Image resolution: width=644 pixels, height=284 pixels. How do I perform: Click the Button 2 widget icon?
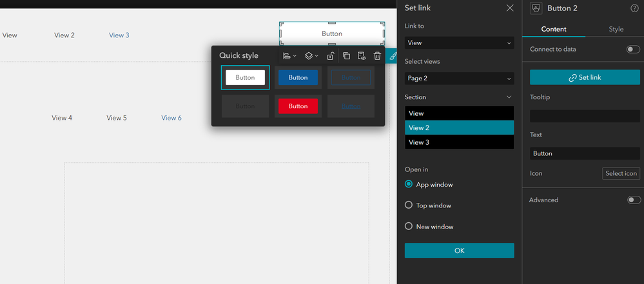536,8
